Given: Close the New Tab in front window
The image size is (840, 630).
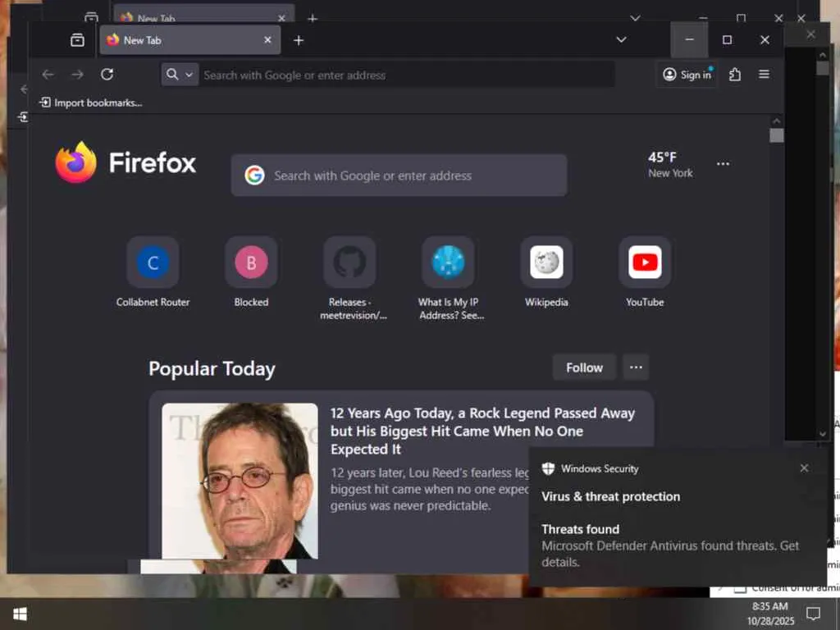Looking at the screenshot, I should point(267,40).
